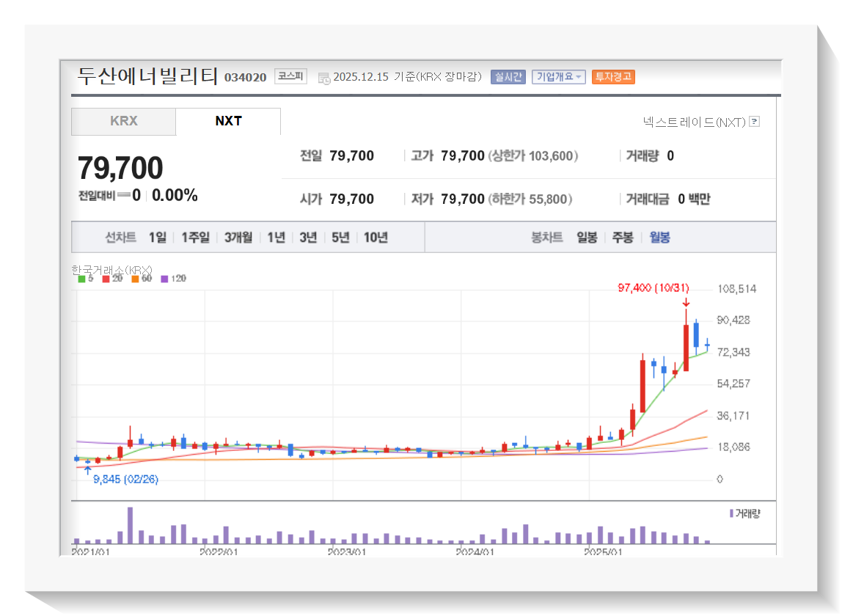The width and height of the screenshot is (842, 616).
Task: Select the 월봉 monthly candle chart
Action: click(659, 238)
